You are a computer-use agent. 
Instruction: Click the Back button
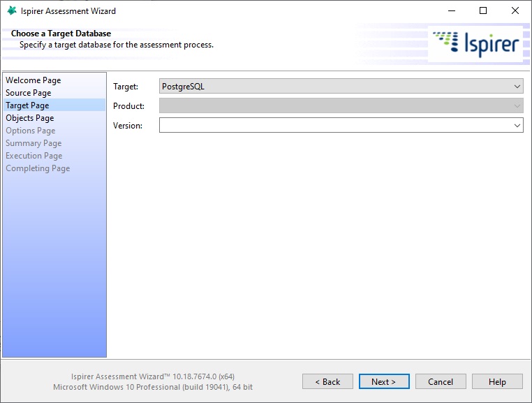[x=327, y=381]
